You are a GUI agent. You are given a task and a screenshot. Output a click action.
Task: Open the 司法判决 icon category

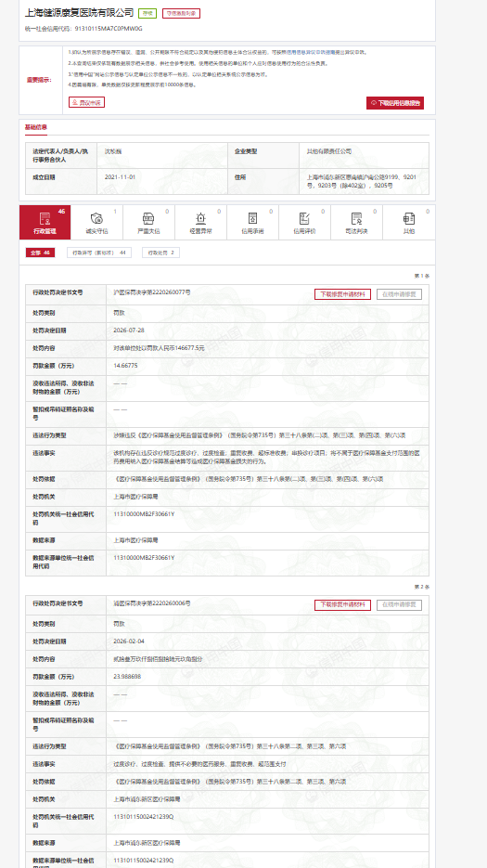pyautogui.click(x=356, y=223)
